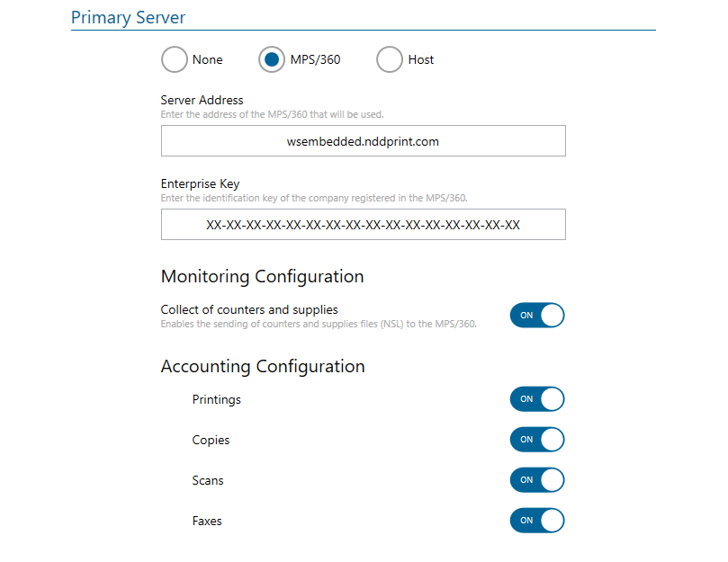Click the Collect of counters and supplies label
The image size is (728, 562).
pyautogui.click(x=249, y=309)
